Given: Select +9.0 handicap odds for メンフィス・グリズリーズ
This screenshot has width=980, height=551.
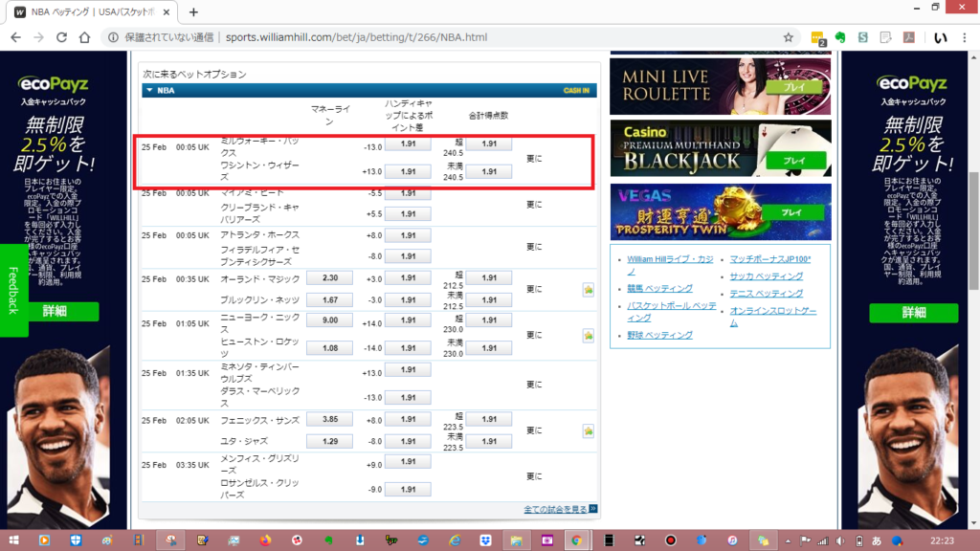Looking at the screenshot, I should (x=408, y=461).
